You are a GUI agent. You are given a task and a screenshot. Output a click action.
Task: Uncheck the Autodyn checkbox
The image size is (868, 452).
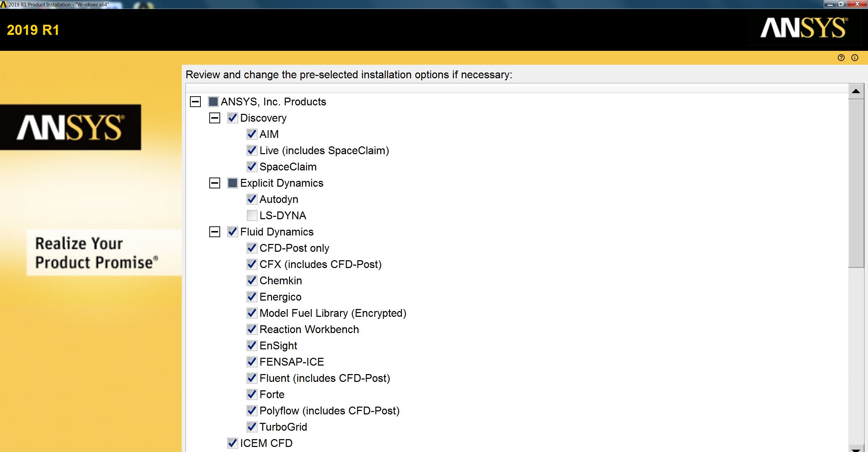[252, 199]
